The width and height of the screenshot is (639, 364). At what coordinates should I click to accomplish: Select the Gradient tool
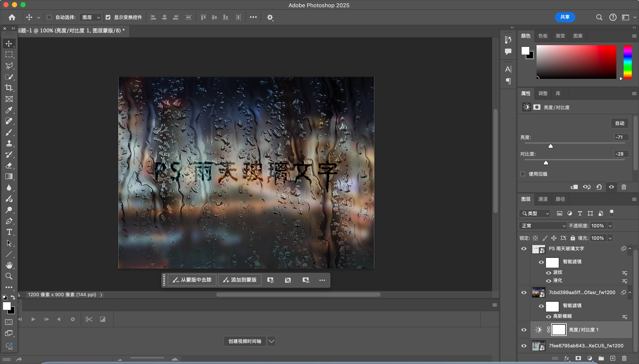pos(9,176)
